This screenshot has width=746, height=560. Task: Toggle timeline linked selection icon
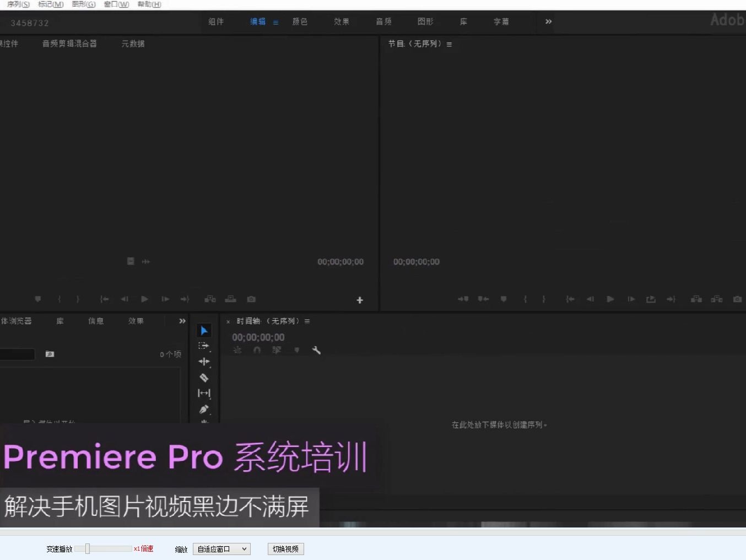(x=277, y=350)
